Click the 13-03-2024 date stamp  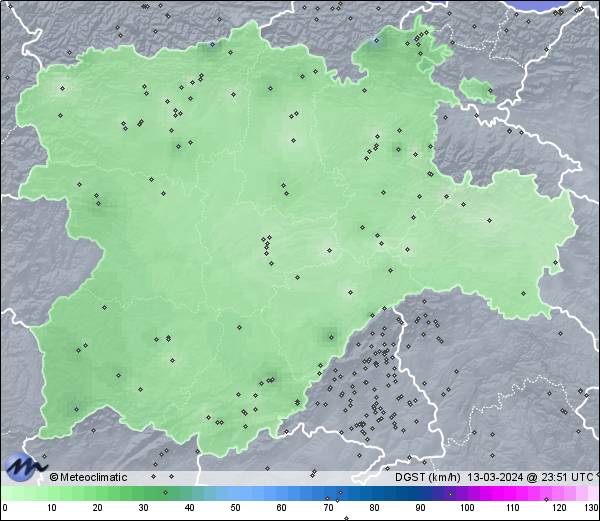coord(495,477)
